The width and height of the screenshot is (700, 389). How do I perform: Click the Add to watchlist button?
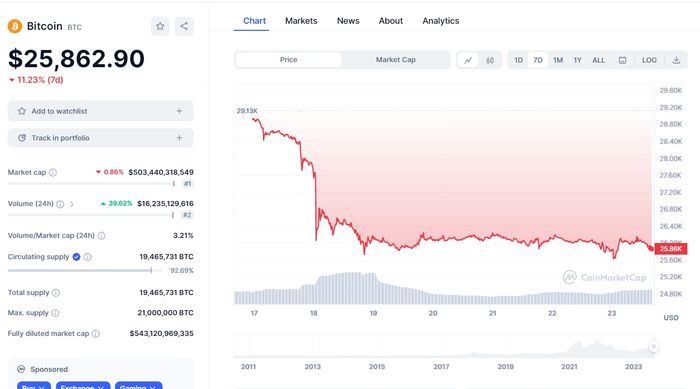click(101, 111)
